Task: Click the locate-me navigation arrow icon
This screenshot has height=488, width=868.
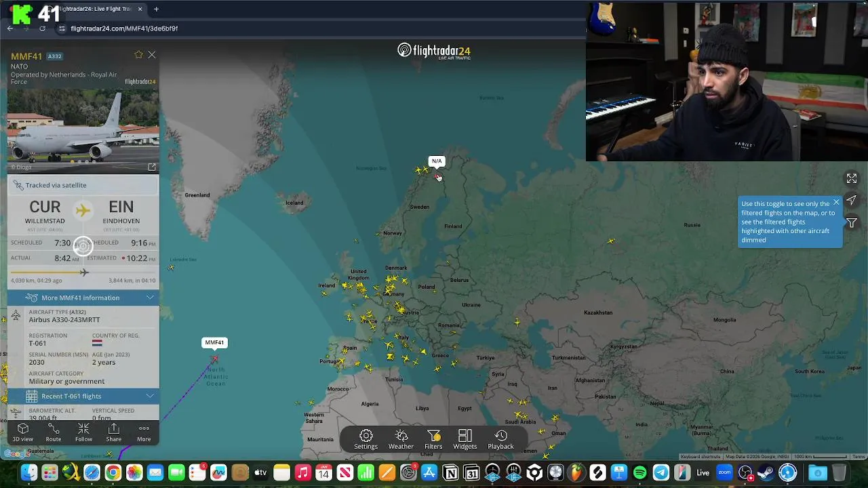Action: pos(852,200)
